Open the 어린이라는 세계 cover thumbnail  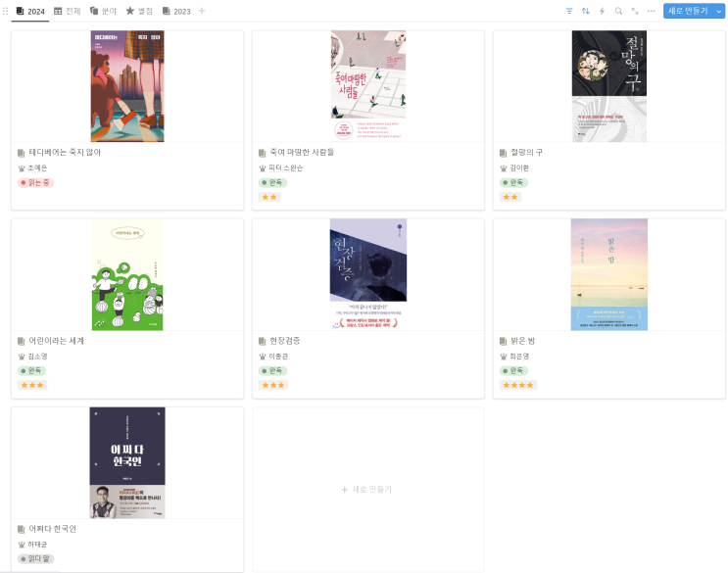[x=127, y=274]
